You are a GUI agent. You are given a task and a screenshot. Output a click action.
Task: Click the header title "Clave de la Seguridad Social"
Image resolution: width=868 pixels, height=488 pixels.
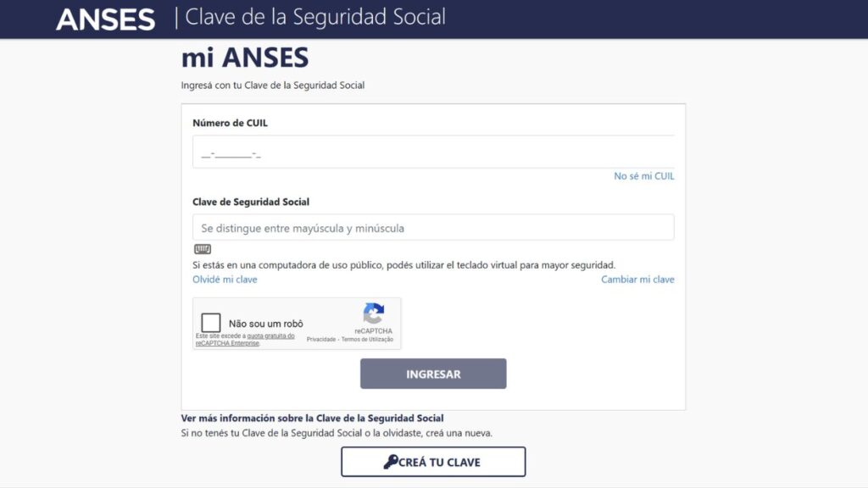pyautogui.click(x=314, y=17)
